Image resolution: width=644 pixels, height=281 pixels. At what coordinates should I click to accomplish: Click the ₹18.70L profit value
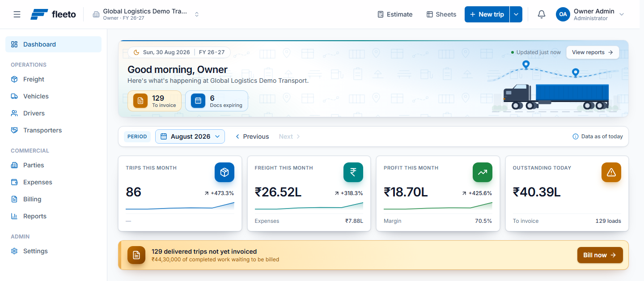(406, 192)
